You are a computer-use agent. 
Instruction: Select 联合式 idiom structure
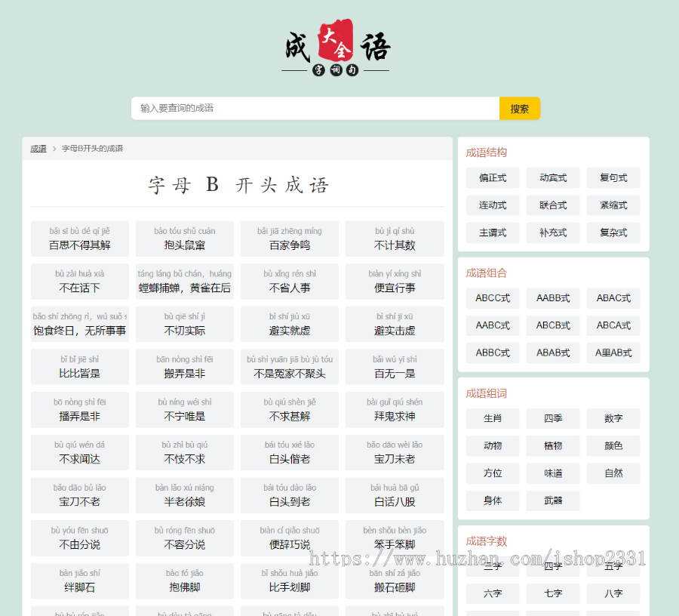[553, 205]
